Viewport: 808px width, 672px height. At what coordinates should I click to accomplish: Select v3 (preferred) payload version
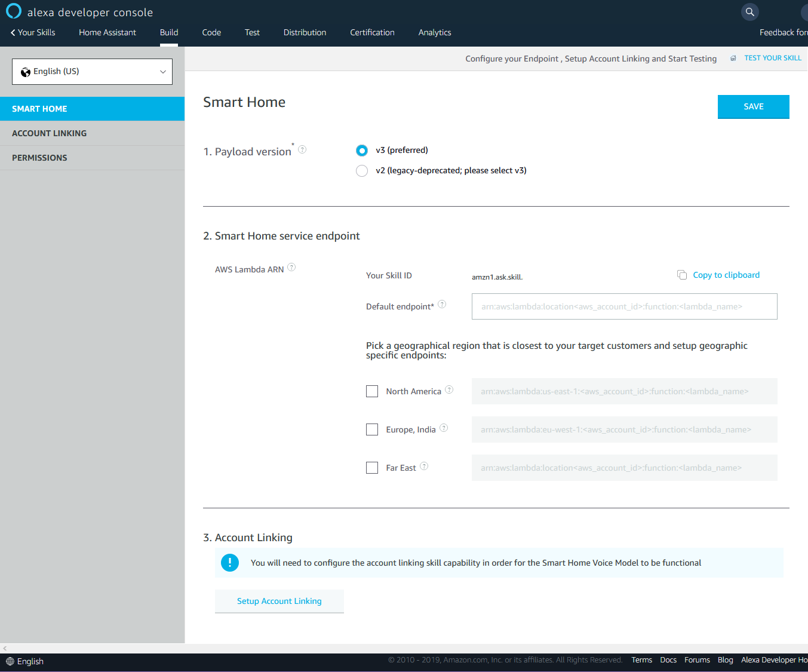click(362, 151)
